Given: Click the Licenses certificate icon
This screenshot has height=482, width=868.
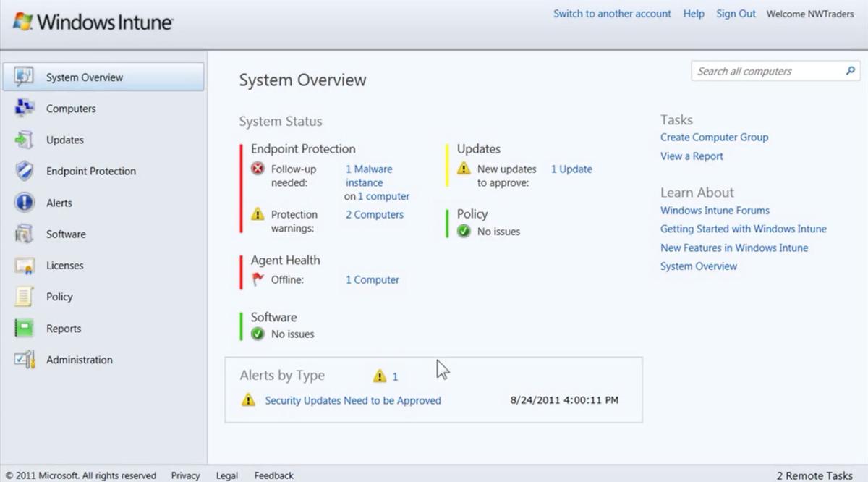Looking at the screenshot, I should 24,266.
